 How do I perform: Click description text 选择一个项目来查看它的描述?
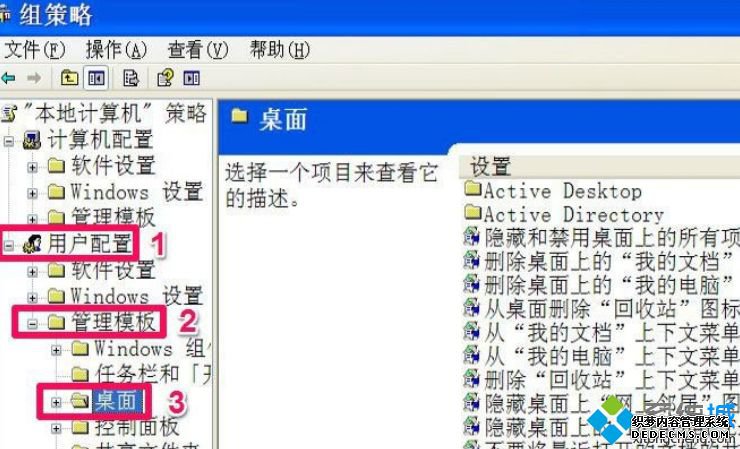[x=332, y=186]
